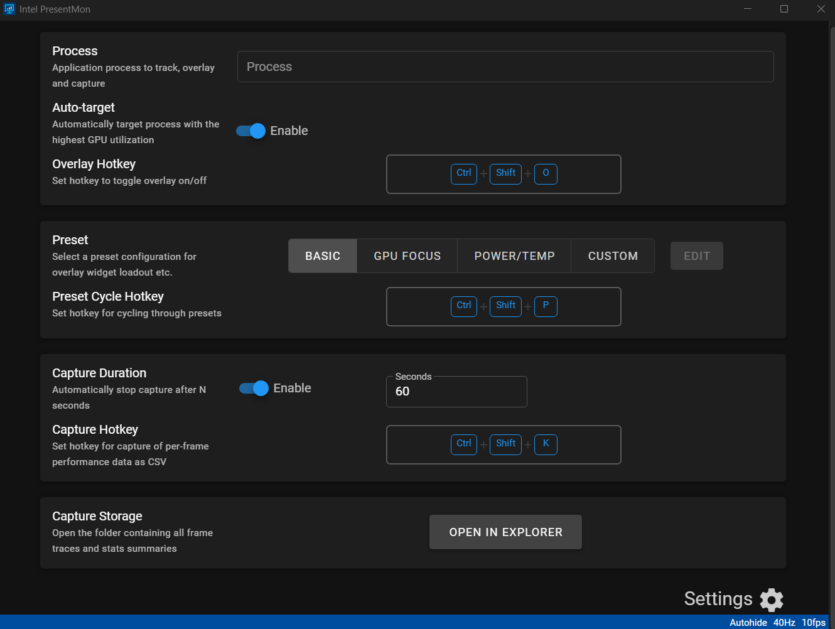
Task: Minimize the Intel PresentMon window
Action: coord(748,9)
